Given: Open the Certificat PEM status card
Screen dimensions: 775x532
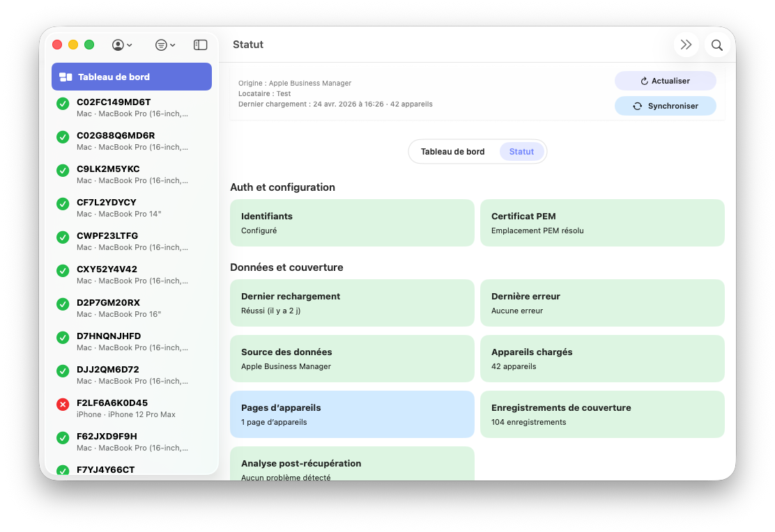Looking at the screenshot, I should point(602,223).
